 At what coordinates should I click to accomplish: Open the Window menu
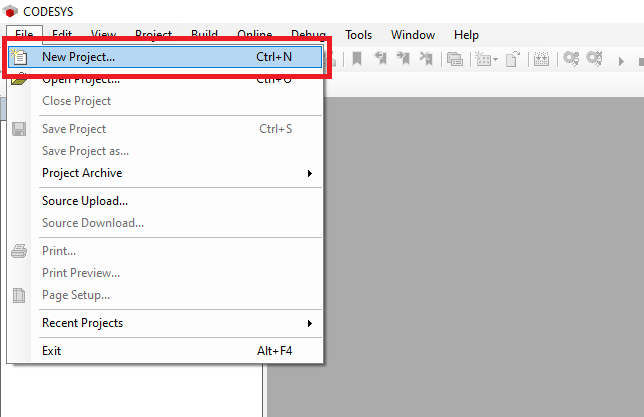412,35
